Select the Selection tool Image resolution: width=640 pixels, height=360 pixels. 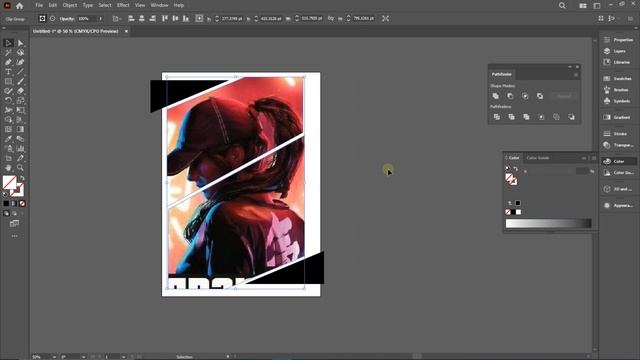pos(8,43)
